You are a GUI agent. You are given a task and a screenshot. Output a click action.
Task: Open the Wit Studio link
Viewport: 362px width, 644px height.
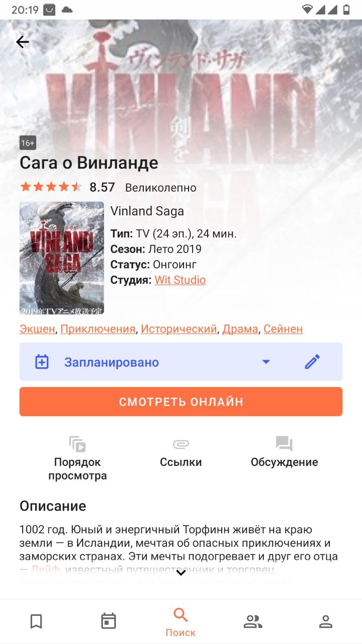click(180, 280)
